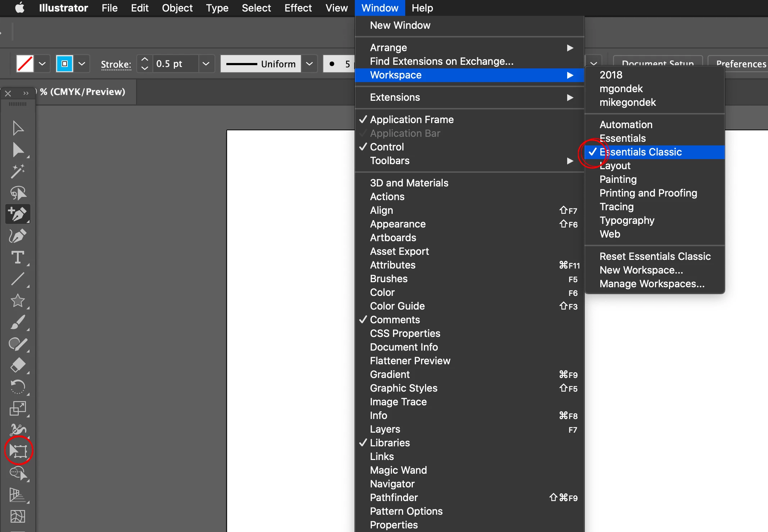Screen dimensions: 768x532
Task: Activate the Rotate tool
Action: tap(18, 387)
